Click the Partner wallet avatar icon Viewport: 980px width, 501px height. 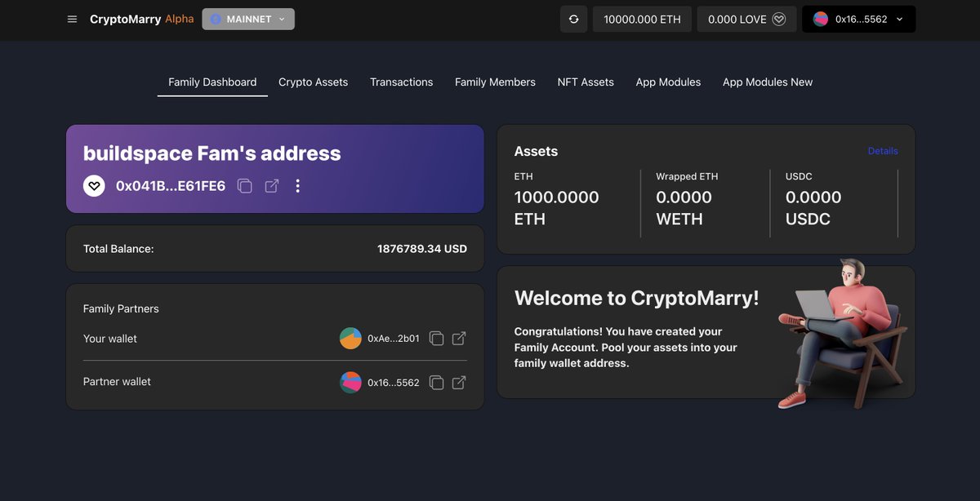350,382
